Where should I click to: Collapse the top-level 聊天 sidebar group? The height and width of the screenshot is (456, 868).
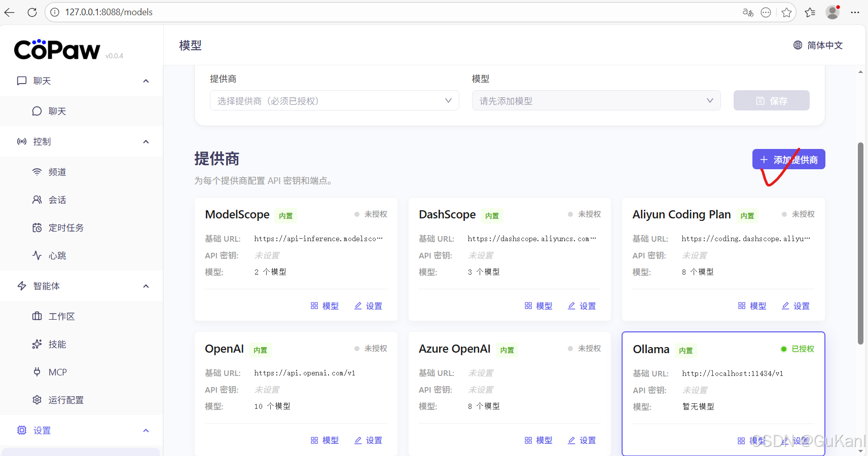coord(146,81)
